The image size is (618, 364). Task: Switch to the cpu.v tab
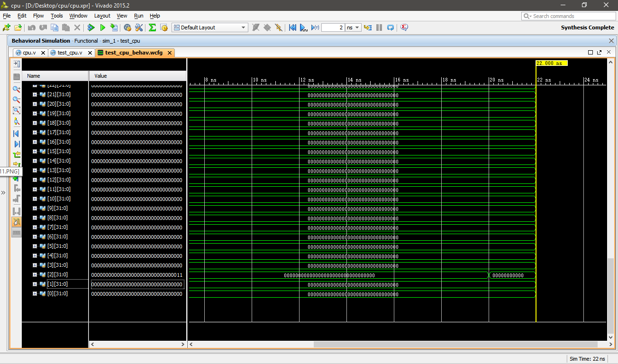pyautogui.click(x=29, y=53)
